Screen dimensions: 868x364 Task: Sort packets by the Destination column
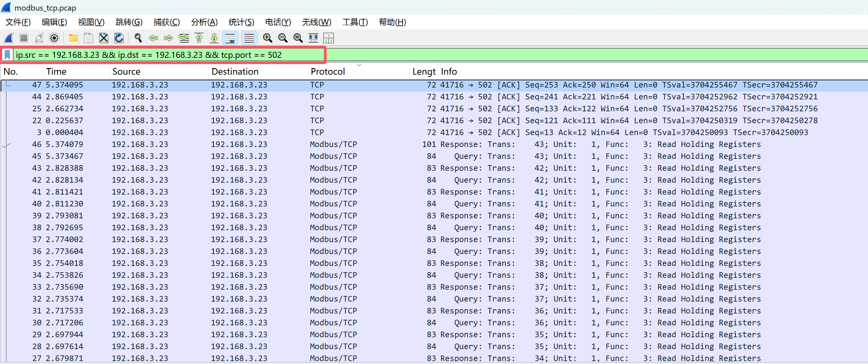(x=258, y=72)
